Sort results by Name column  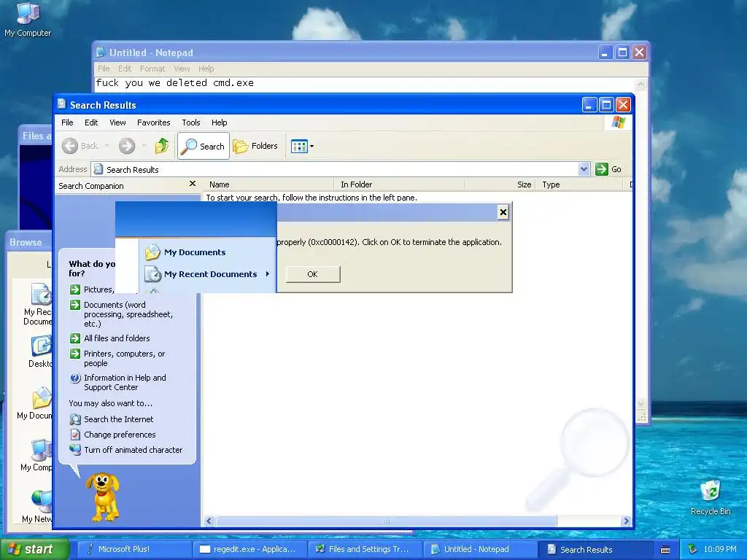(269, 184)
